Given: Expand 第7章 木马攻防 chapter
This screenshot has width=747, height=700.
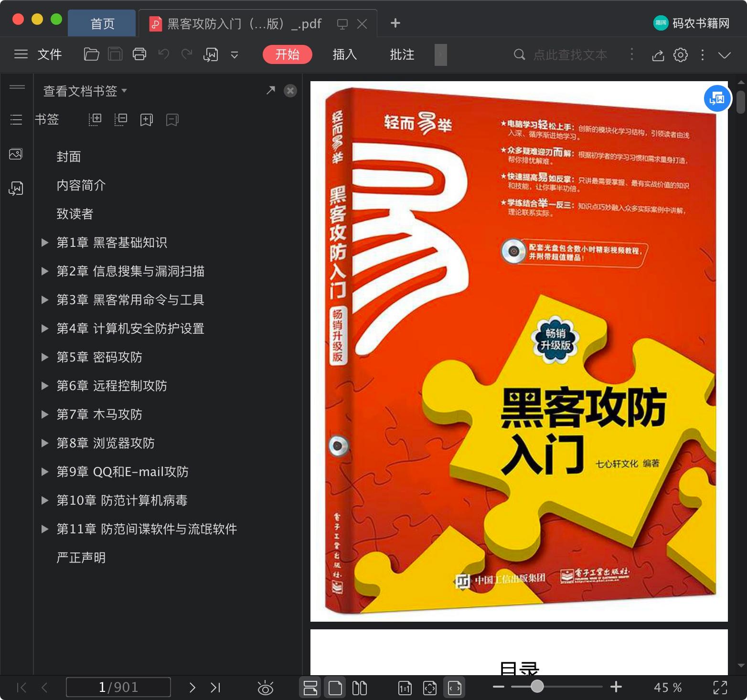Looking at the screenshot, I should tap(45, 414).
